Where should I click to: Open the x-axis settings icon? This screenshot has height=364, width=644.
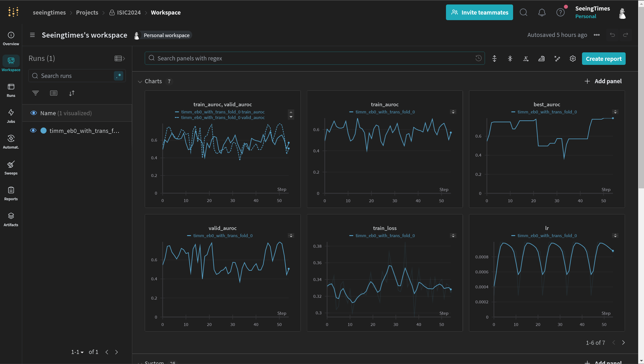coord(526,58)
